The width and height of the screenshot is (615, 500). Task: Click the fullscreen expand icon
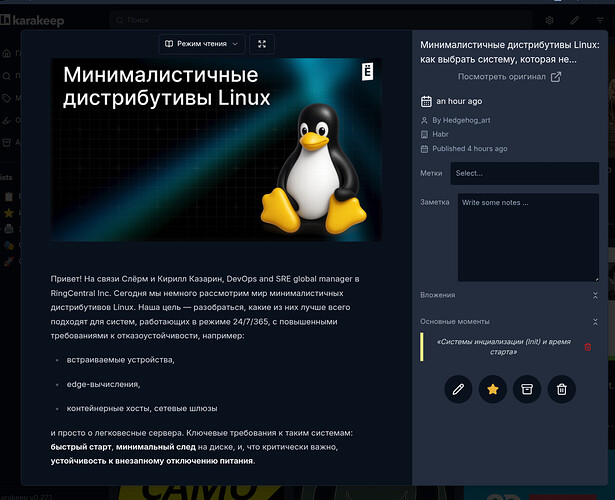[262, 44]
